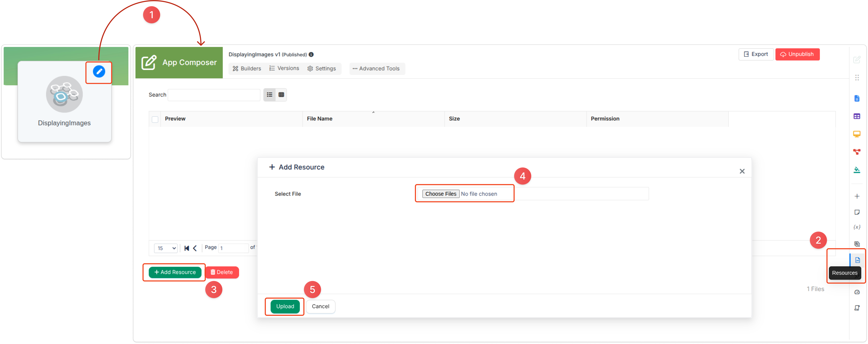
Task: Open the Versions tab
Action: (x=284, y=68)
